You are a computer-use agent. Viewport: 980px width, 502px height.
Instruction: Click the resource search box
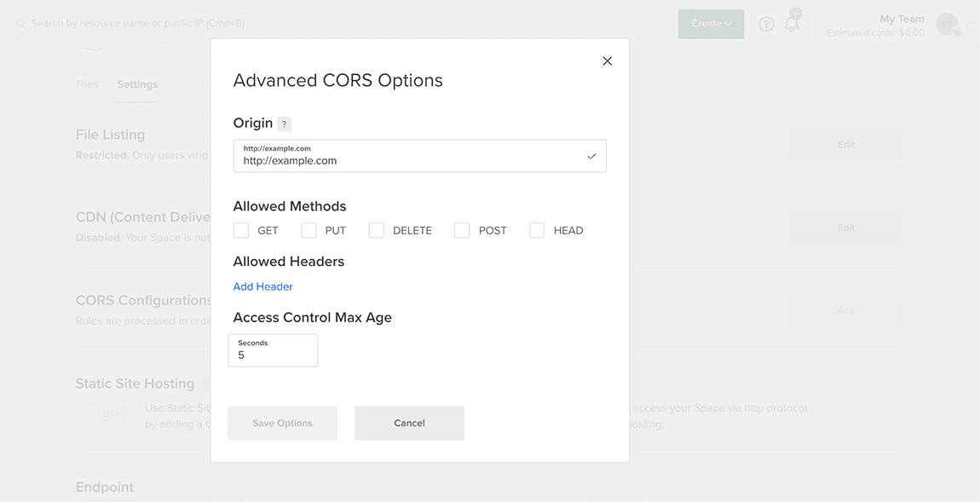[x=137, y=24]
